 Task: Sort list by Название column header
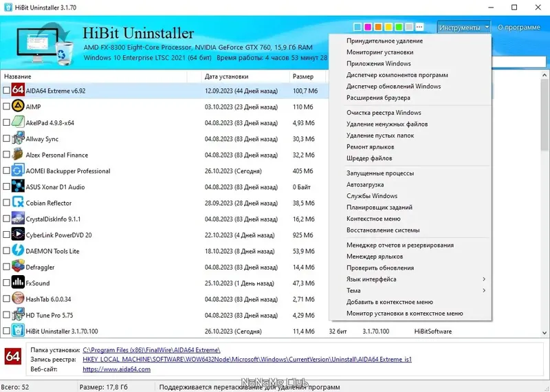(93, 76)
